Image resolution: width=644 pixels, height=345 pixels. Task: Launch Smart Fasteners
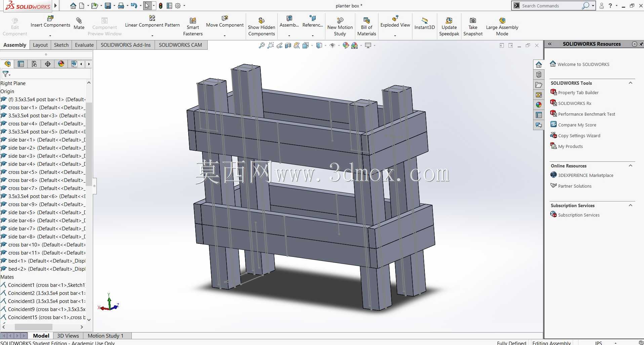[x=193, y=26]
